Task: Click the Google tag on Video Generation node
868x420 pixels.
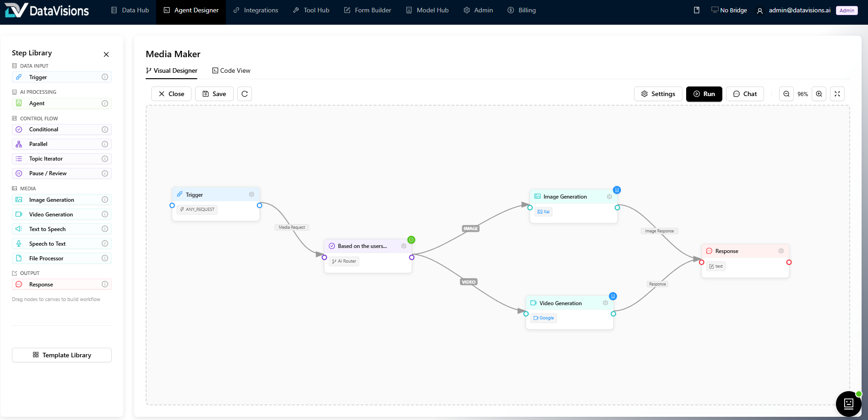Action: 544,318
